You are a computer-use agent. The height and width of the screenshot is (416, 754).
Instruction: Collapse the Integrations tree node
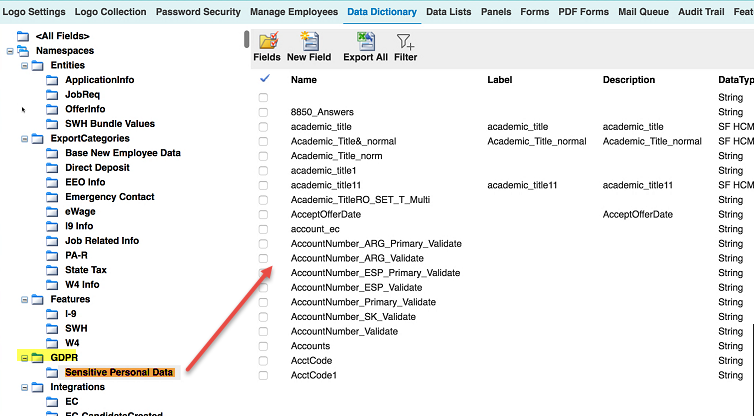click(25, 388)
